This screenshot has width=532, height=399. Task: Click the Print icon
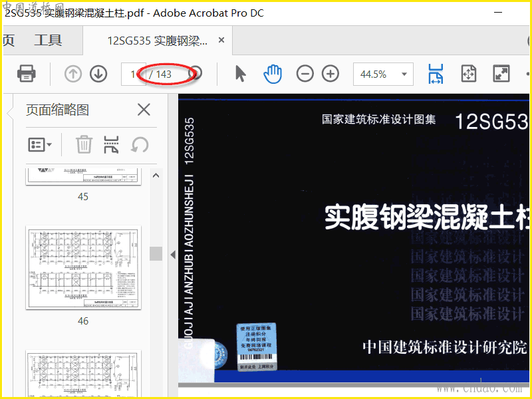27,73
